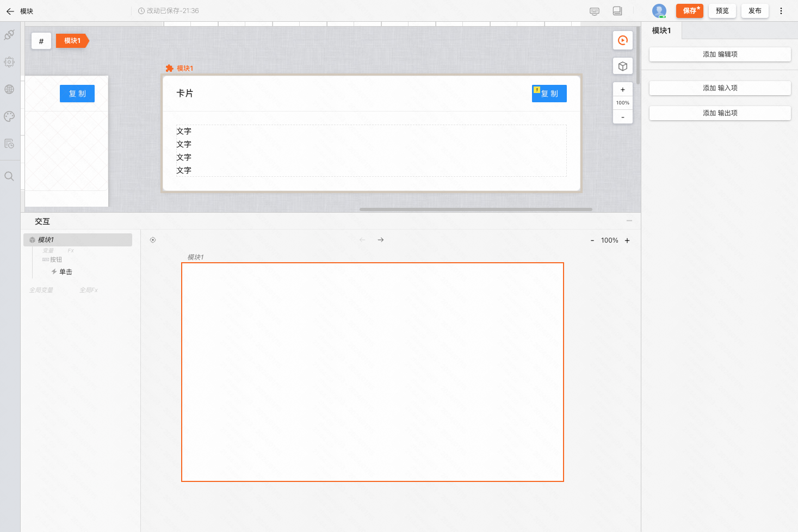Viewport: 798px width, 532px height.
Task: Click the 预览 preview button
Action: click(722, 11)
